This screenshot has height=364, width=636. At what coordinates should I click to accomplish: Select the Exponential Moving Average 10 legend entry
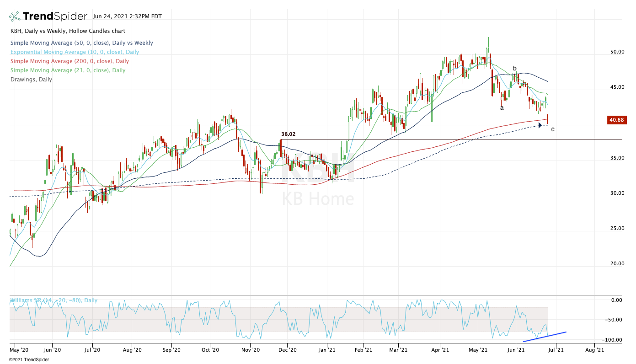coord(75,52)
